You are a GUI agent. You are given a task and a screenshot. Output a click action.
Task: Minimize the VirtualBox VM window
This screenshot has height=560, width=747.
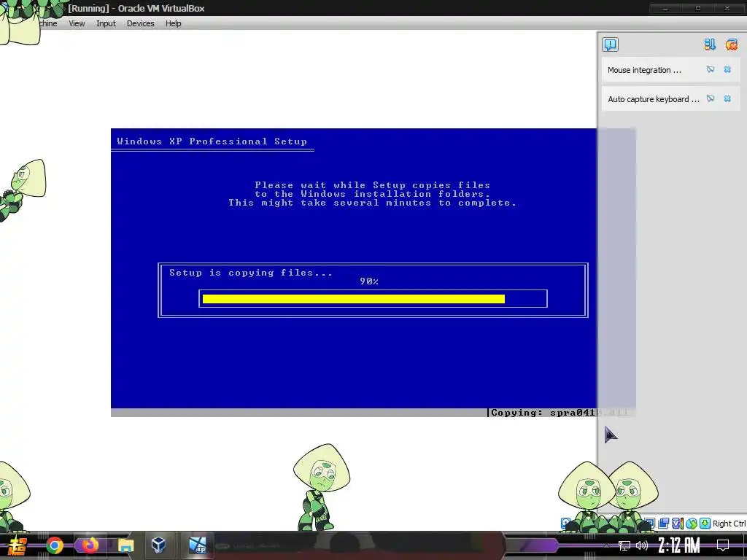point(665,8)
